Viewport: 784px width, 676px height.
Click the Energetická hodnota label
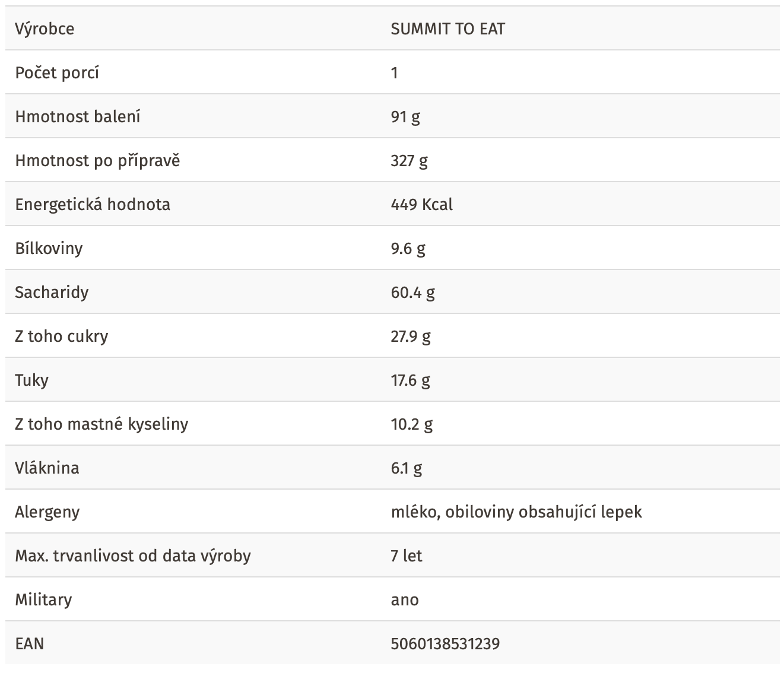click(x=93, y=204)
